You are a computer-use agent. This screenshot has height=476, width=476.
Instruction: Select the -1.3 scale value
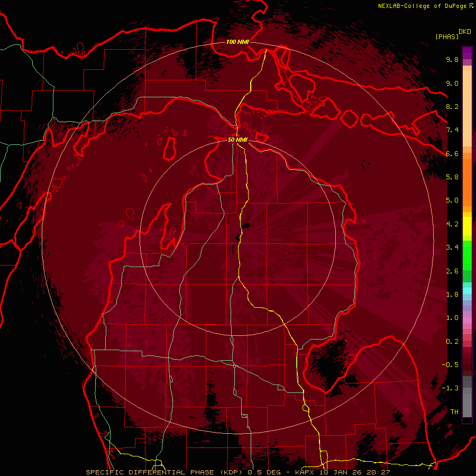pyautogui.click(x=450, y=388)
